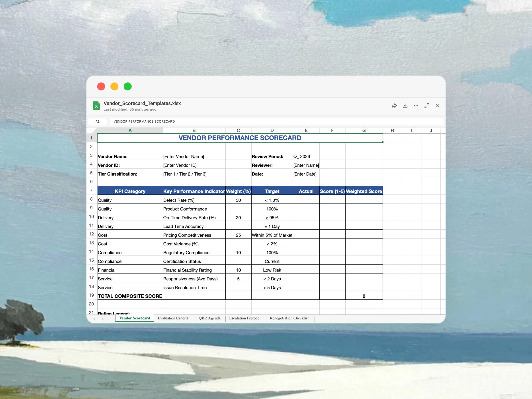Viewport: 532px width, 399px height.
Task: Open the QBR Agenda sheet tab
Action: pos(209,318)
